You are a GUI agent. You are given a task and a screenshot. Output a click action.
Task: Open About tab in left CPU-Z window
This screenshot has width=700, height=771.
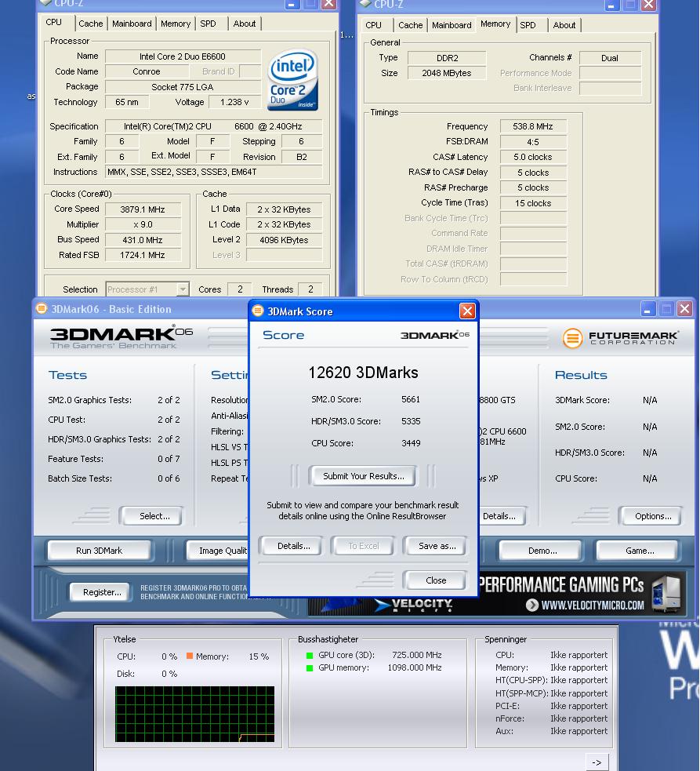(x=245, y=24)
